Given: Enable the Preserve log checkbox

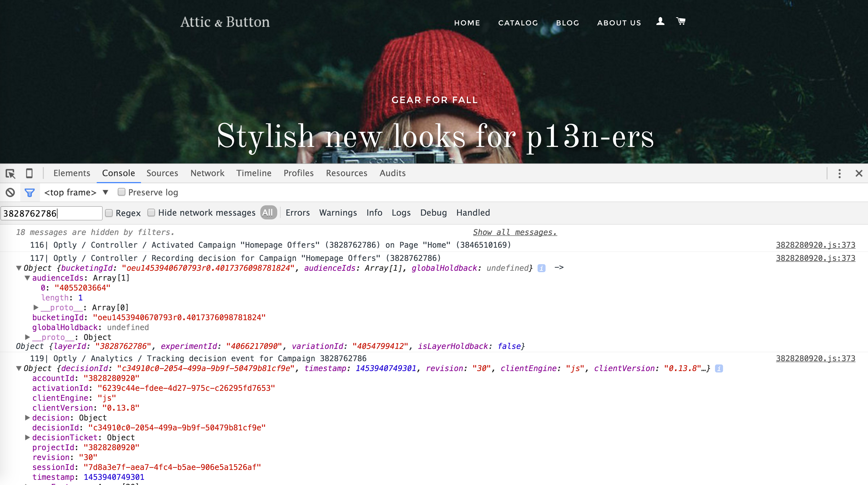Looking at the screenshot, I should (121, 192).
